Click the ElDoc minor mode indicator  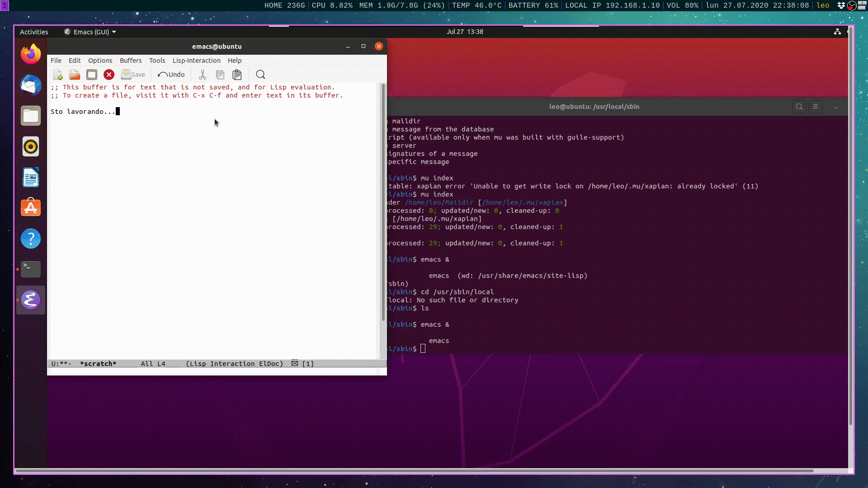(x=271, y=364)
